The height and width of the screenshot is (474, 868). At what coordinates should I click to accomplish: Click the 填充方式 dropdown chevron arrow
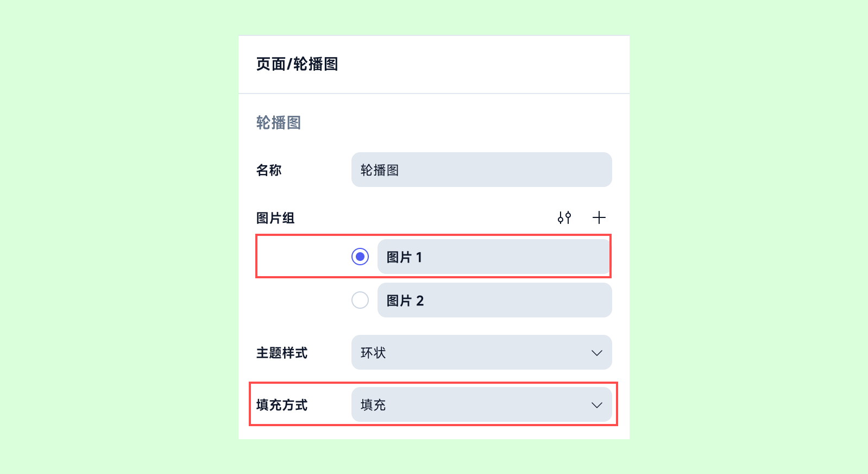tap(597, 405)
